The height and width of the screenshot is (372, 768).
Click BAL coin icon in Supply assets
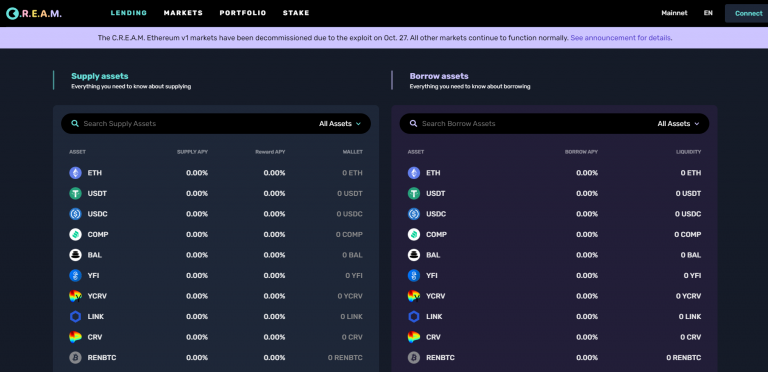(x=75, y=255)
